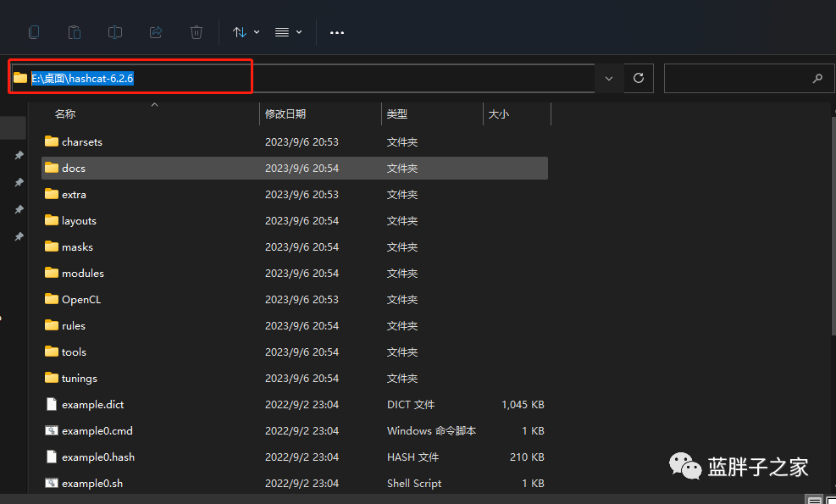The width and height of the screenshot is (836, 504).
Task: Click the address bar folder icon
Action: coord(20,78)
